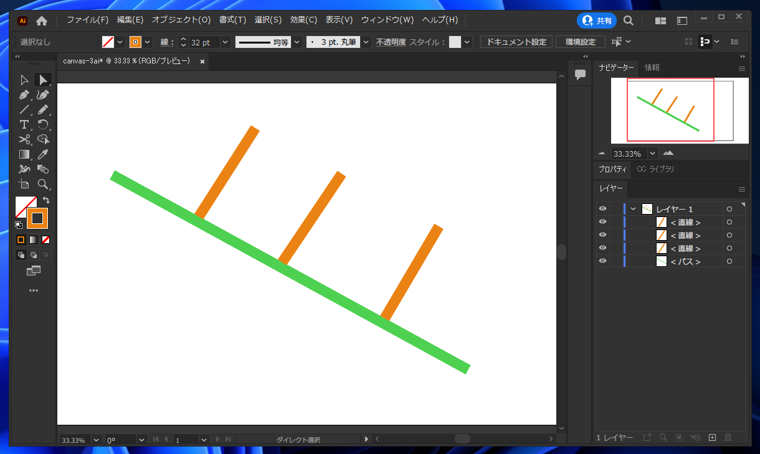Select the Direct Selection tool

click(x=43, y=80)
